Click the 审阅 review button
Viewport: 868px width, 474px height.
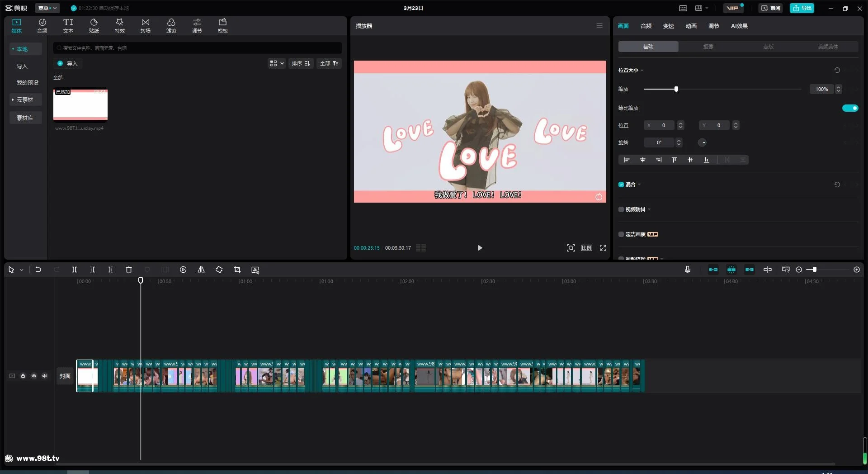pos(770,8)
